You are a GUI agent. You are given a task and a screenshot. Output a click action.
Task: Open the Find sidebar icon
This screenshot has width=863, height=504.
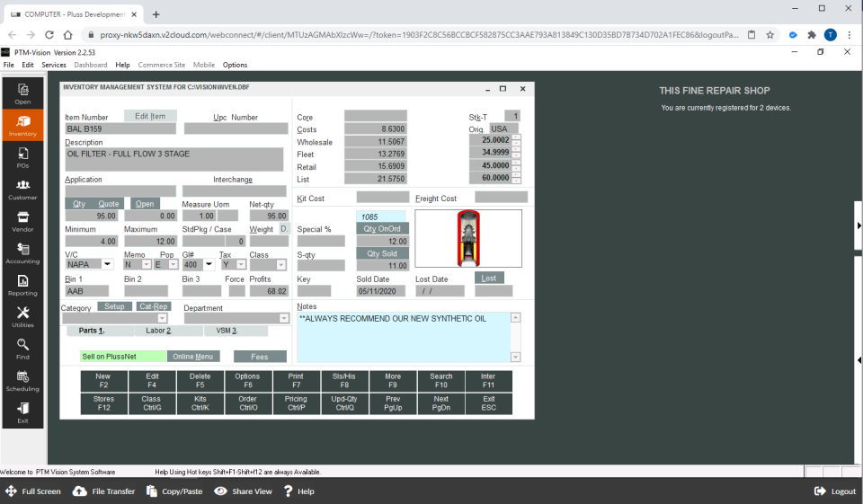coord(22,349)
